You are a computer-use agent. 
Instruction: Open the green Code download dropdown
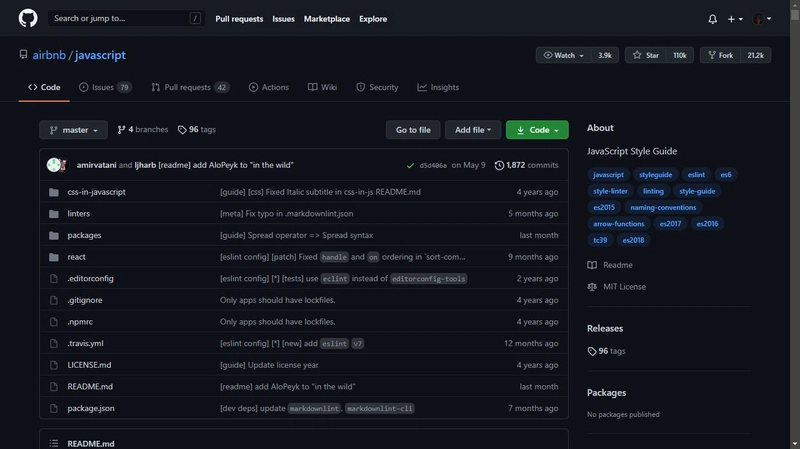click(537, 130)
